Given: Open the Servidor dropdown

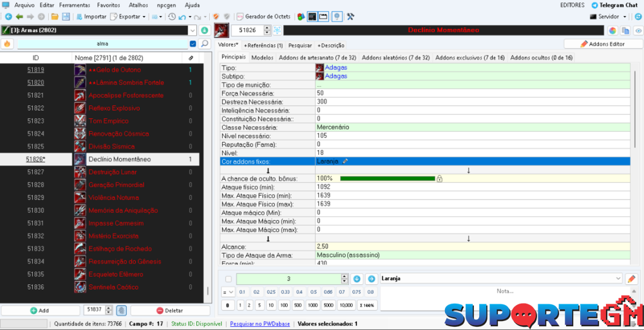Looking at the screenshot, I should point(624,17).
